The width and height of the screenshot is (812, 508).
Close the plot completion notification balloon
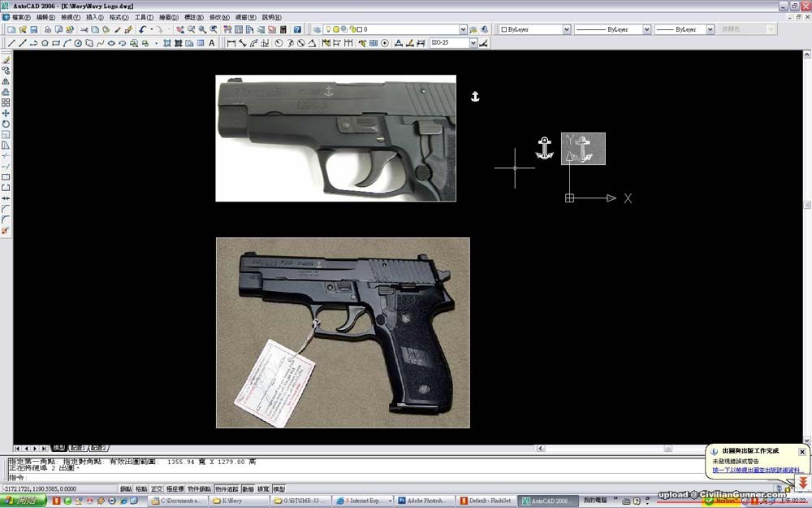[x=801, y=451]
